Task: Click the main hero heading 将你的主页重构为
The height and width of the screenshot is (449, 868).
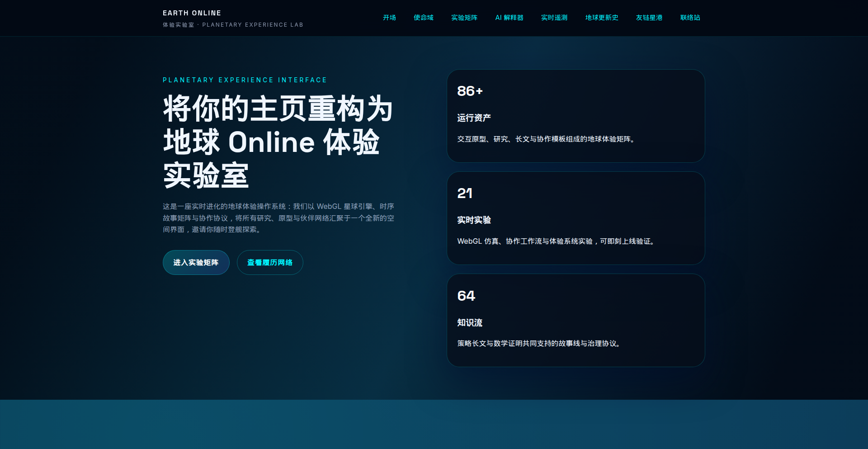Action: [x=278, y=109]
